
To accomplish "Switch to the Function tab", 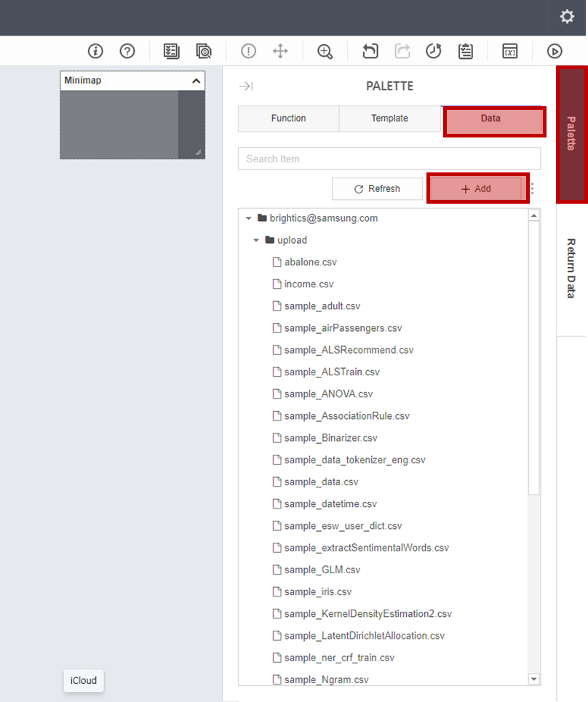I will click(288, 119).
